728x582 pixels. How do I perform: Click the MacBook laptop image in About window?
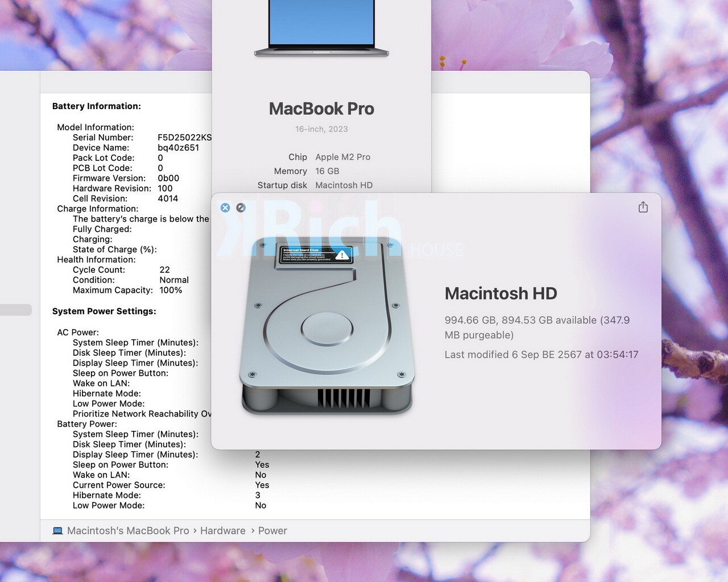[x=322, y=28]
